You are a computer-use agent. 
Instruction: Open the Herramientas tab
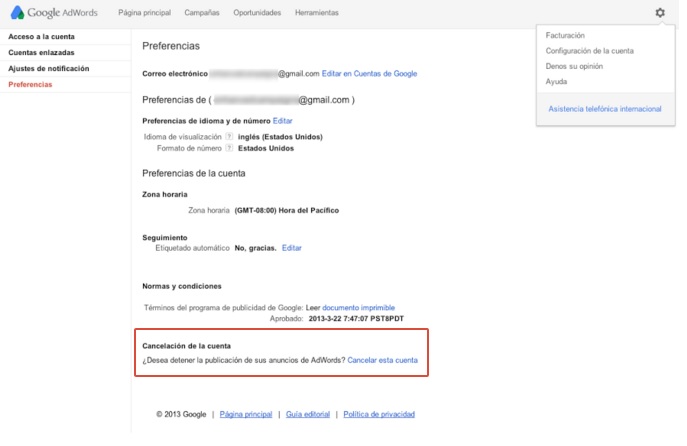tap(317, 13)
